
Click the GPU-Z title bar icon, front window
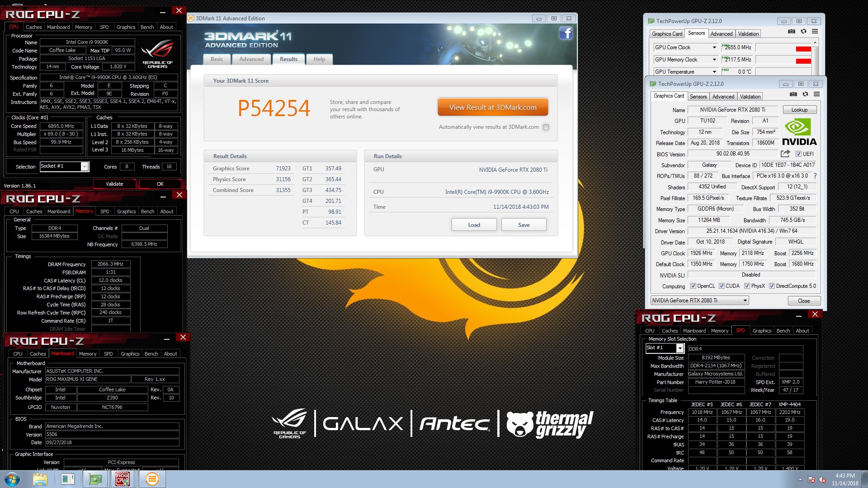(x=653, y=84)
